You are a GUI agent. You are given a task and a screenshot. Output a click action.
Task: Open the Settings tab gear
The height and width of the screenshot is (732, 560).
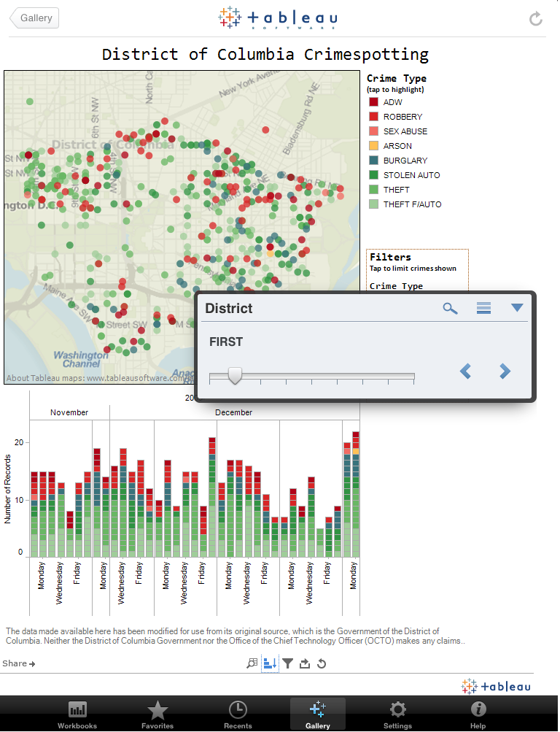(x=397, y=713)
